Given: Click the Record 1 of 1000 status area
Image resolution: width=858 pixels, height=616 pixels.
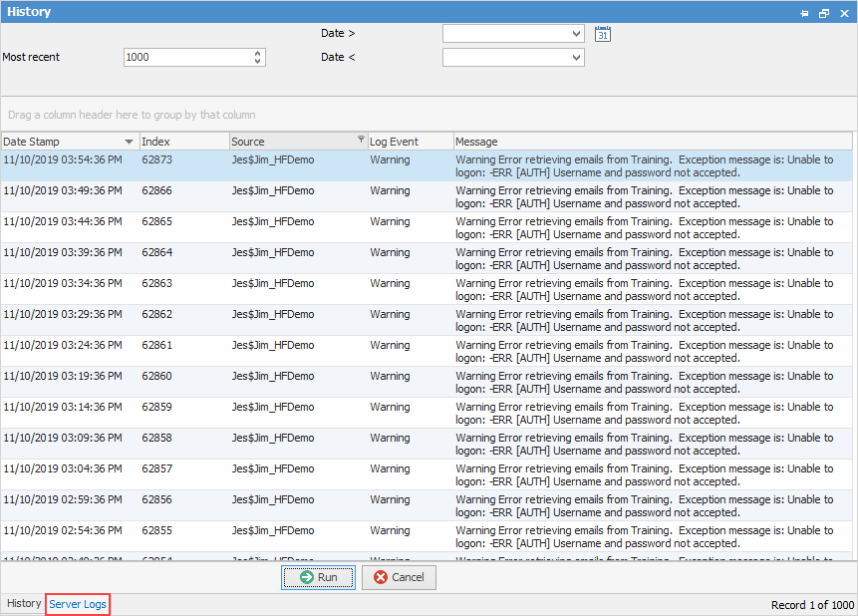Looking at the screenshot, I should click(x=813, y=603).
